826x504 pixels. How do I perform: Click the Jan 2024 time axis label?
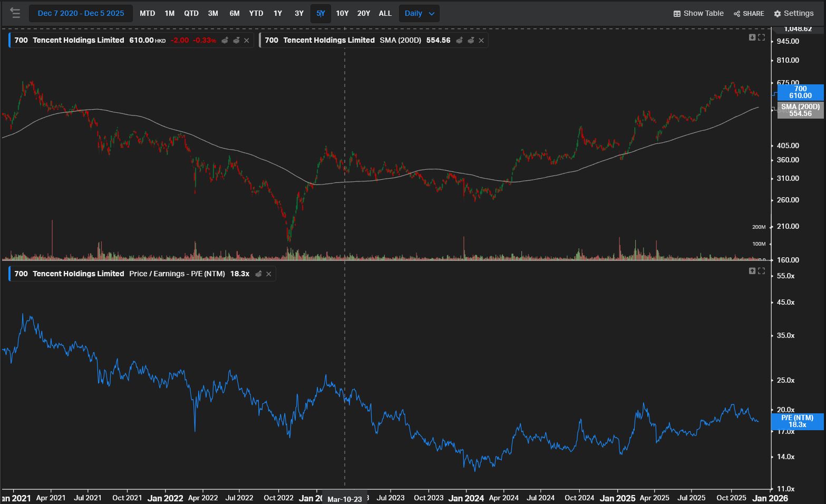click(x=466, y=498)
